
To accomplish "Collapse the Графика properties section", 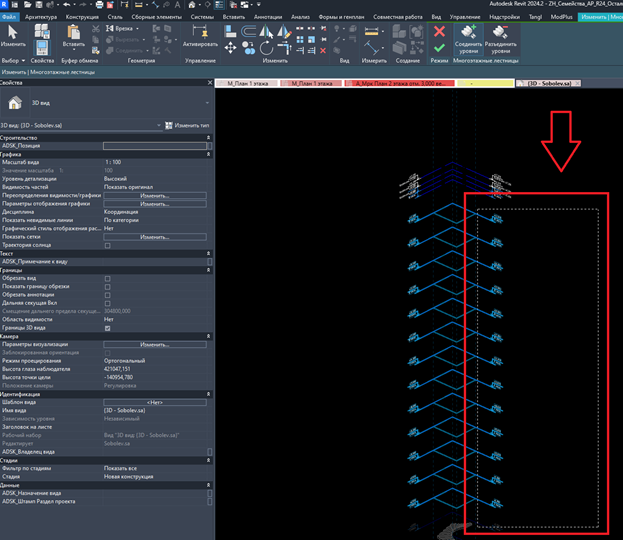I will pyautogui.click(x=208, y=154).
